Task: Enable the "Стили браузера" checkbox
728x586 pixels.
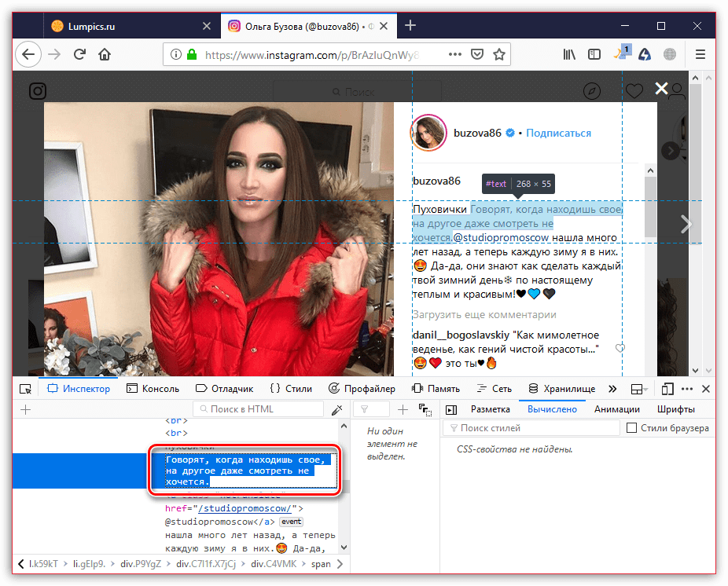Action: [631, 428]
